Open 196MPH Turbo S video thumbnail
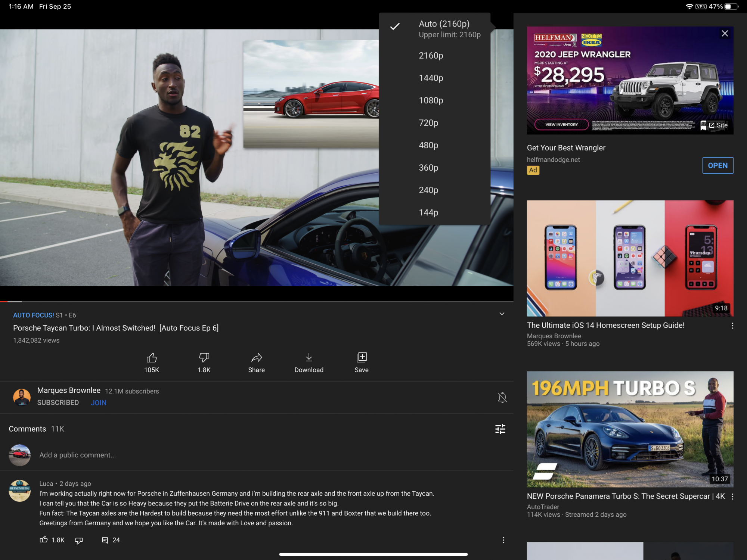 pos(630,429)
